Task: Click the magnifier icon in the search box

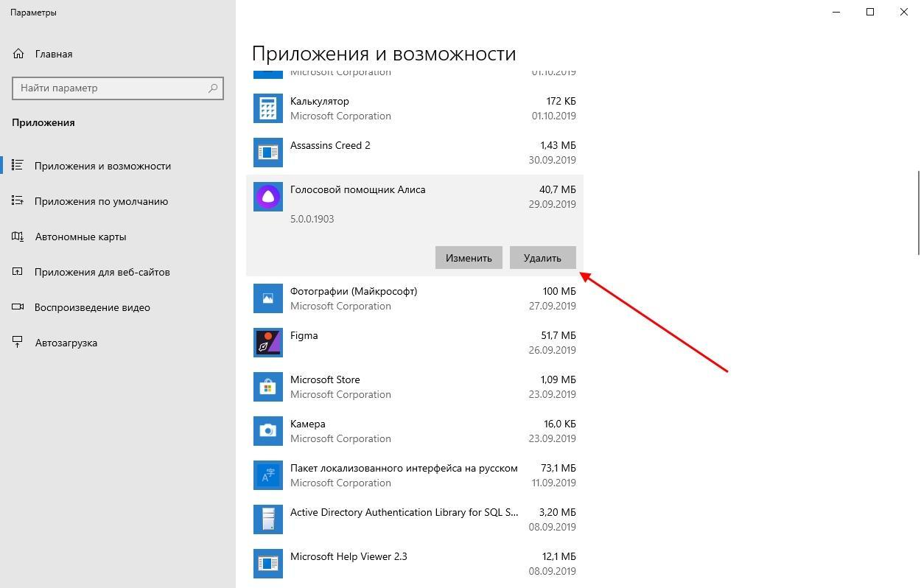Action: tap(213, 88)
